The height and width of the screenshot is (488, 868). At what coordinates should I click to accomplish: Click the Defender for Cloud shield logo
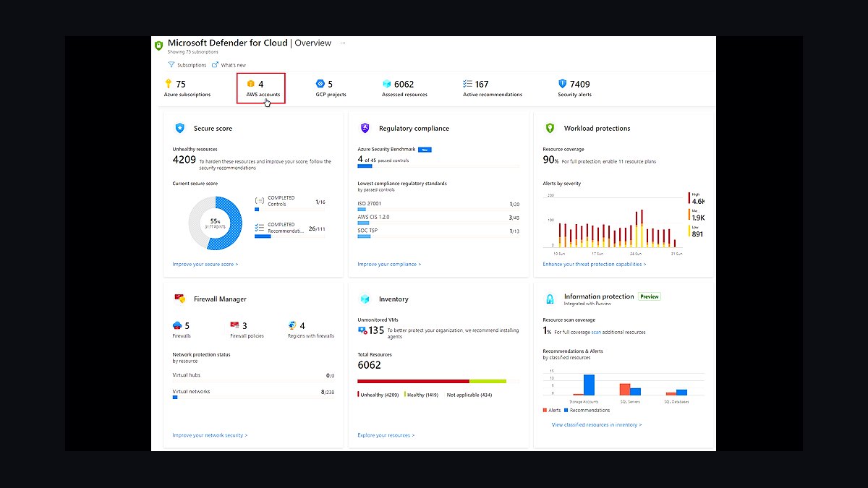click(x=159, y=46)
